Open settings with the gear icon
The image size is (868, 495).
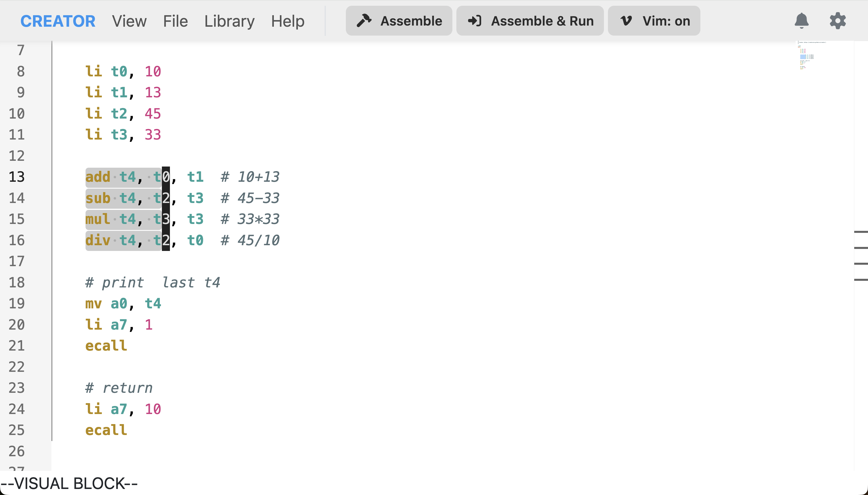(x=838, y=21)
